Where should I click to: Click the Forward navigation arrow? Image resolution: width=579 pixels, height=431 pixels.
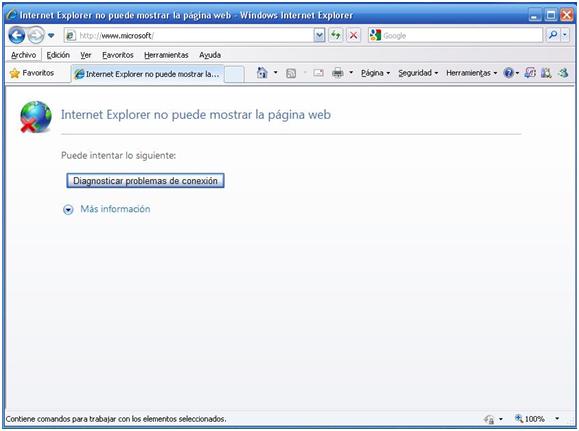(35, 35)
